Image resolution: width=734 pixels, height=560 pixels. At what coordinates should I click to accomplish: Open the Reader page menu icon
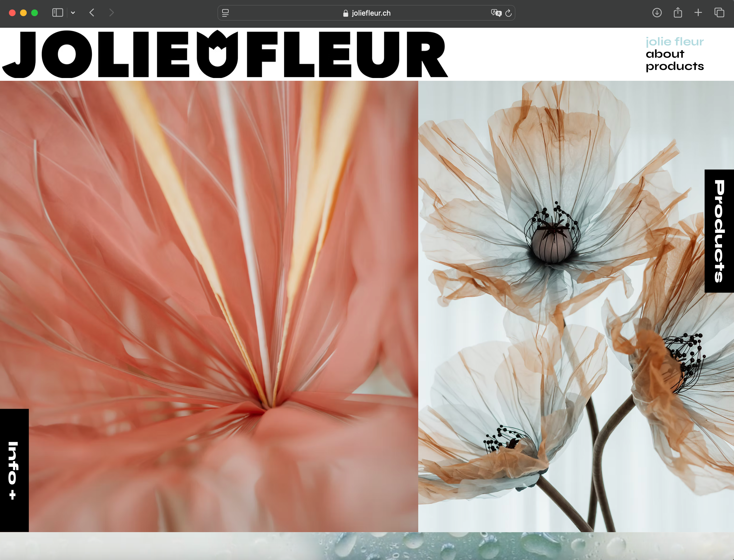pyautogui.click(x=225, y=13)
